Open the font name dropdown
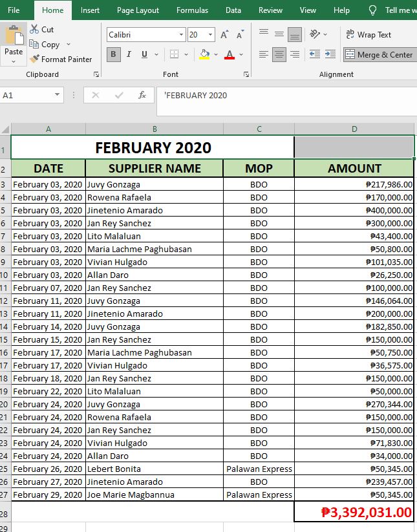The image size is (417, 532). point(181,35)
